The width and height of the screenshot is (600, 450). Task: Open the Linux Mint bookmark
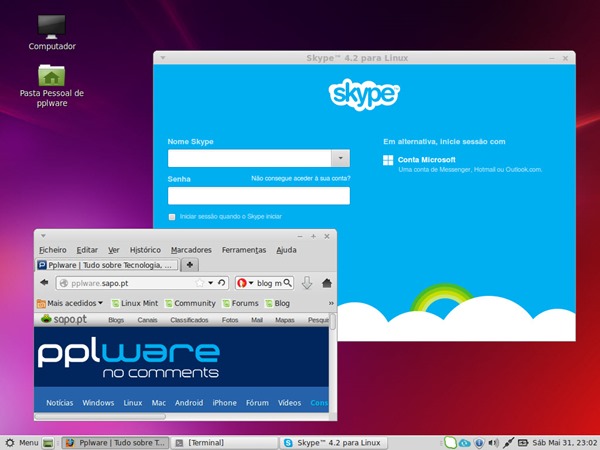click(135, 303)
